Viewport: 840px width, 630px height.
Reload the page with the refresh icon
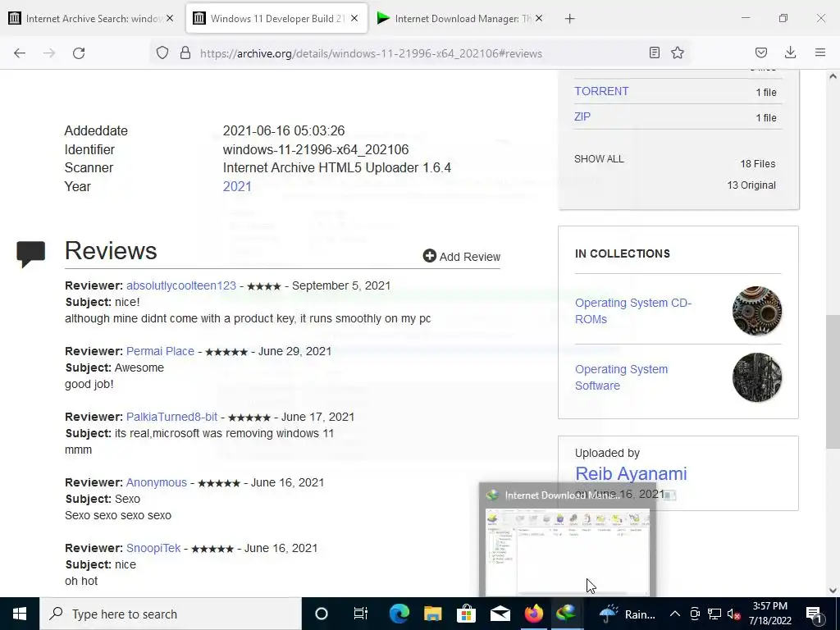click(79, 53)
